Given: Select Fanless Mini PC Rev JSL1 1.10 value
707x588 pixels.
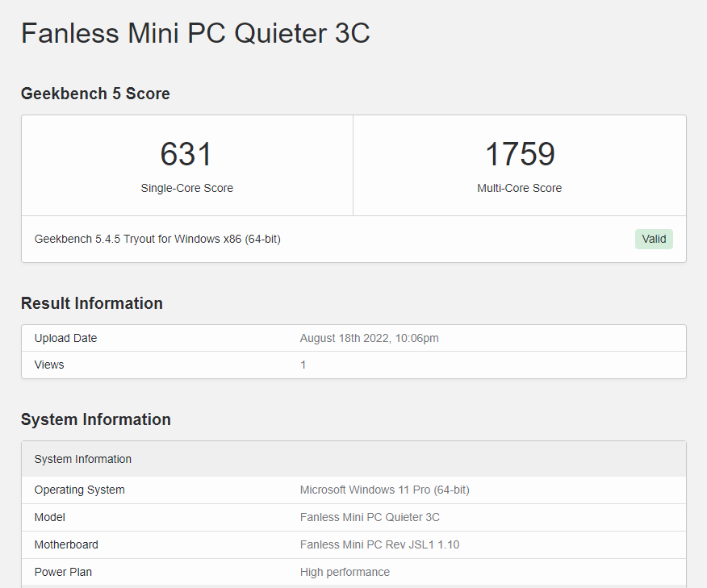Looking at the screenshot, I should pos(379,544).
